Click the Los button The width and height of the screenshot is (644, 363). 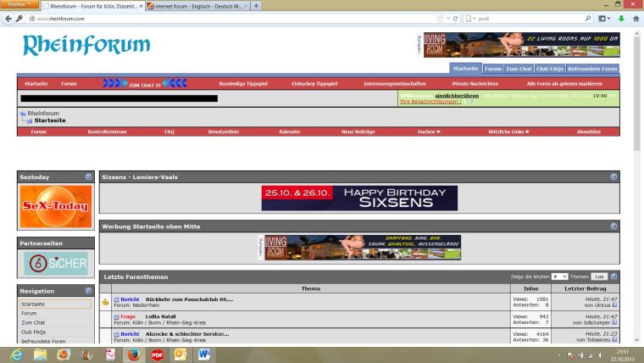[599, 276]
